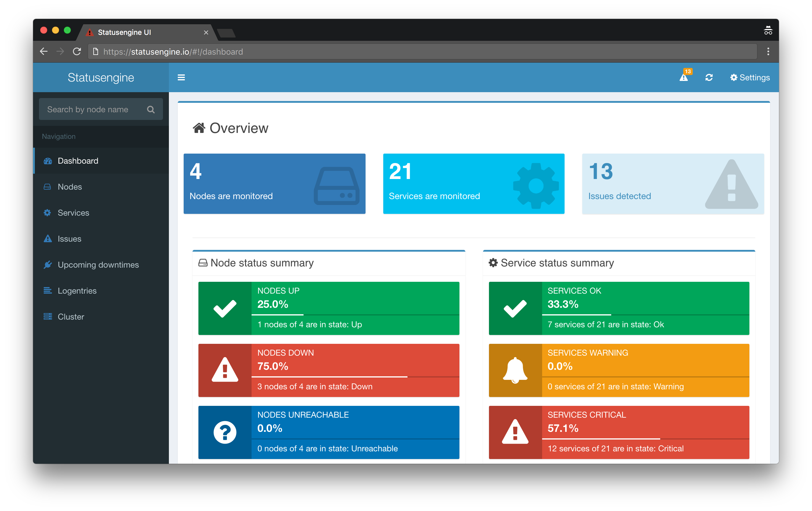Viewport: 812px width, 511px height.
Task: Open a new browser tab
Action: click(226, 33)
